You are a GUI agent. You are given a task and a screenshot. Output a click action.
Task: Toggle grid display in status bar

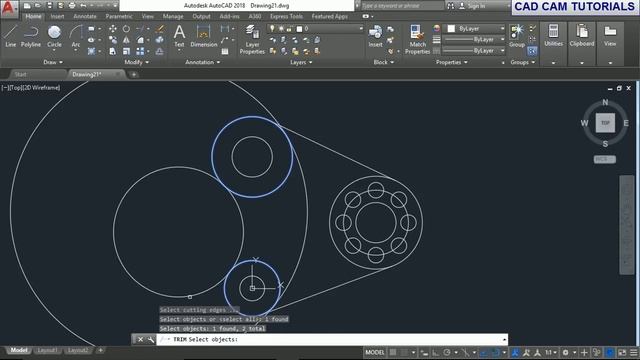pos(393,352)
